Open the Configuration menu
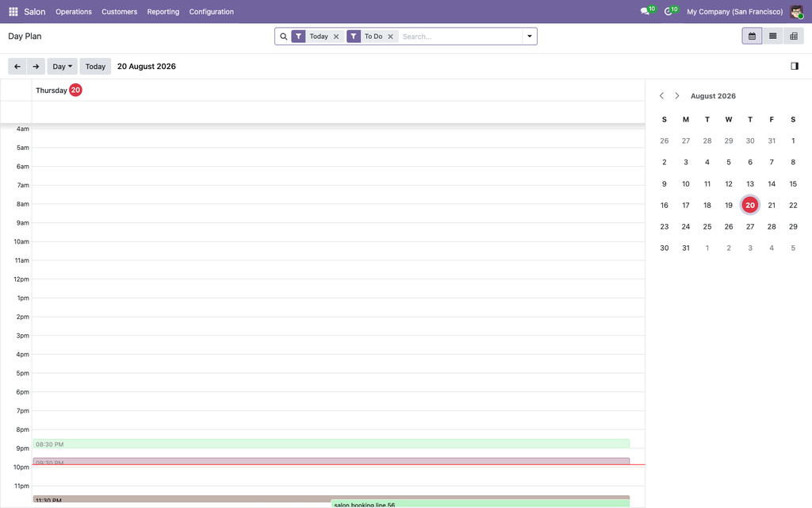 point(211,11)
